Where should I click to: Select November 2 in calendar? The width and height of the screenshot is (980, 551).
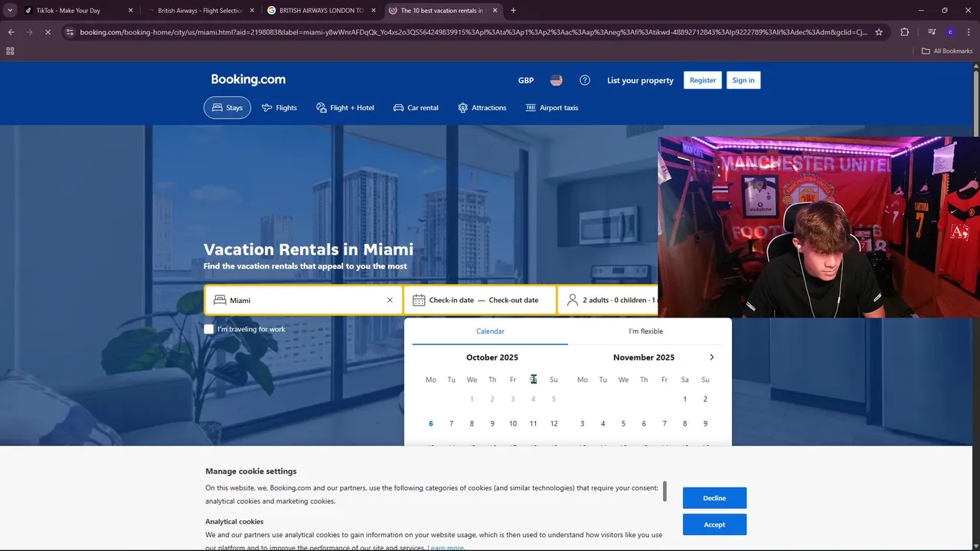click(705, 399)
